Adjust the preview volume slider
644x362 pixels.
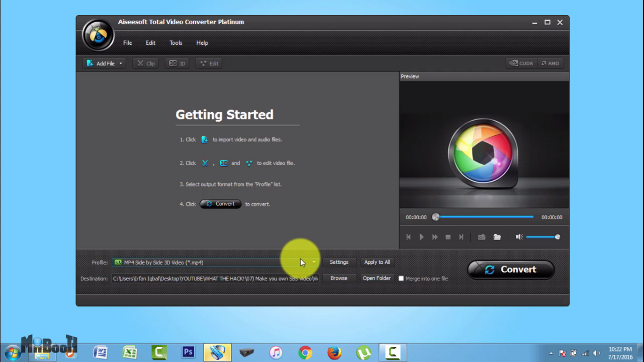pyautogui.click(x=543, y=237)
